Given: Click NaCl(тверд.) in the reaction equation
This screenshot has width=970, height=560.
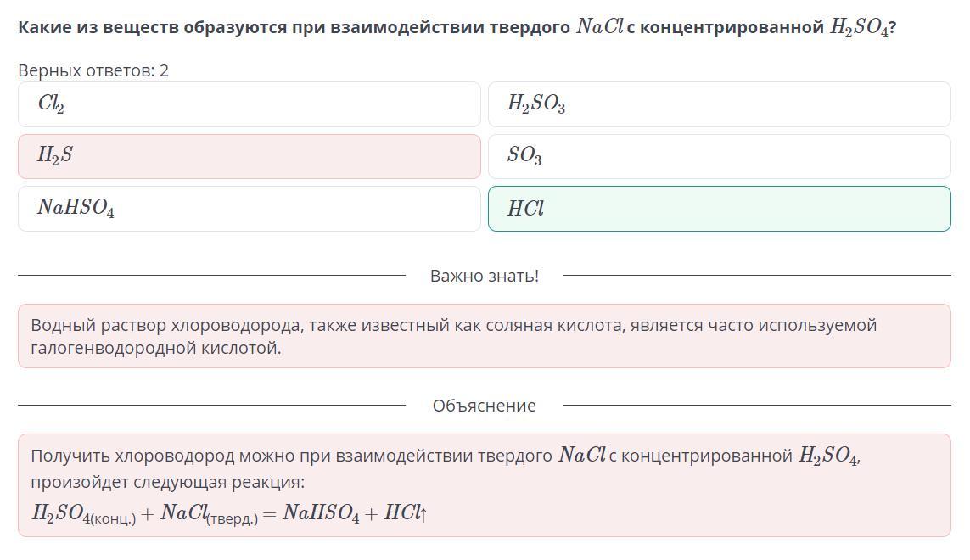Looking at the screenshot, I should (209, 513).
